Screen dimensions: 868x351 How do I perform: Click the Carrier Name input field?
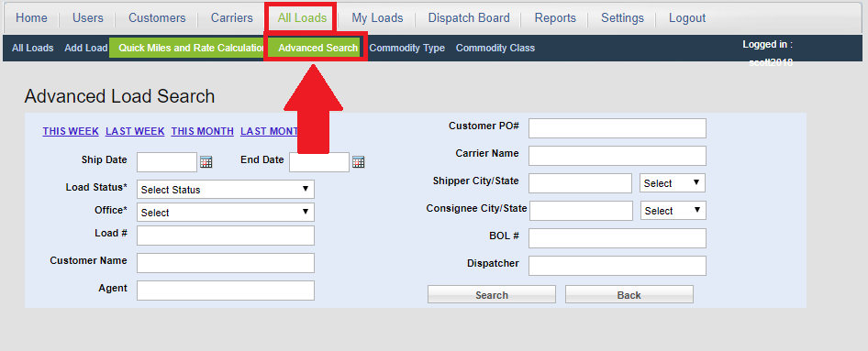tap(618, 156)
